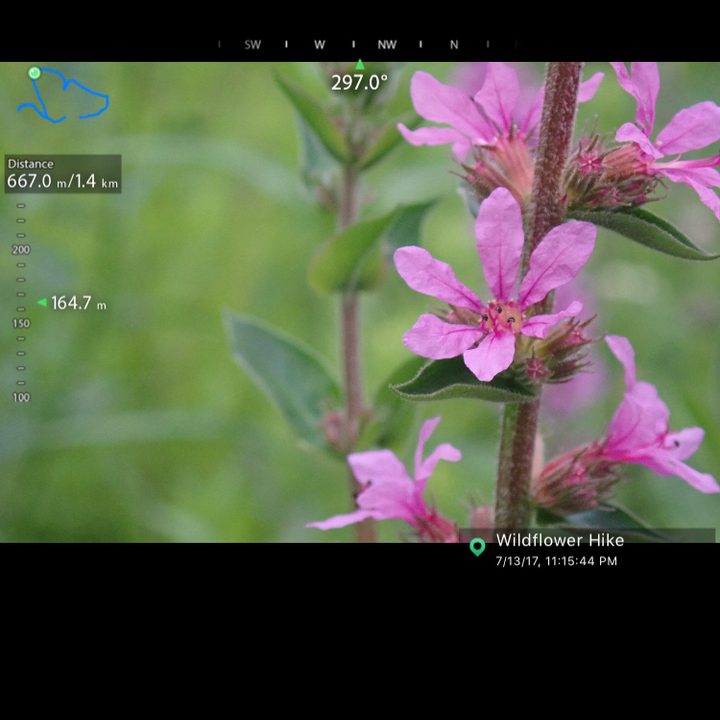Open the blue route track thumbnail
The image size is (720, 720).
click(63, 95)
